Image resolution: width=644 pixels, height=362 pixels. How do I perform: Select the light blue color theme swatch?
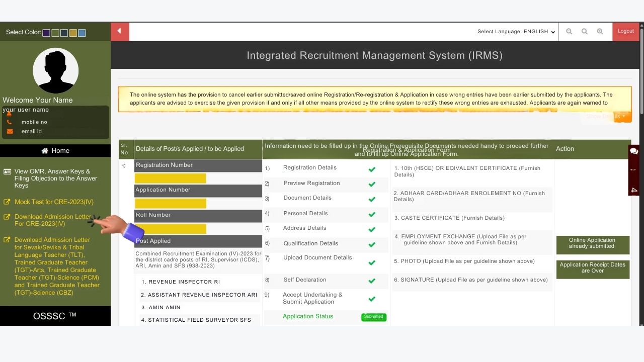[82, 33]
